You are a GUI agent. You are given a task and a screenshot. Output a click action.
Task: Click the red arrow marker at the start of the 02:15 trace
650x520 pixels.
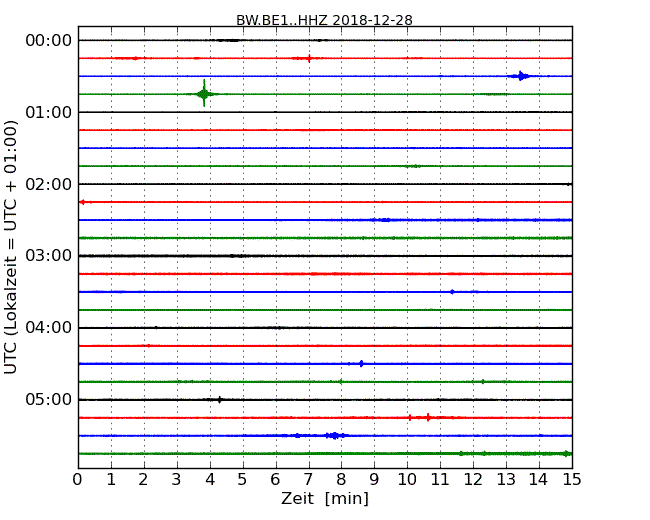click(82, 202)
